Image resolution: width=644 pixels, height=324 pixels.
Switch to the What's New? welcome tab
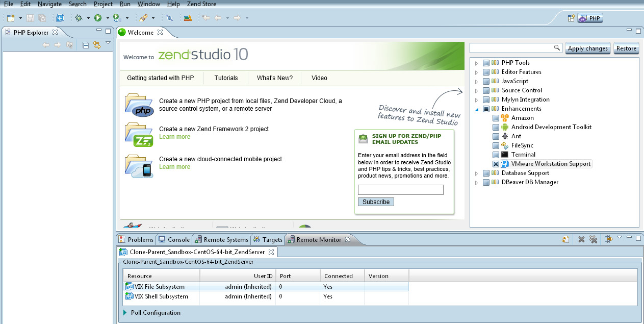point(275,78)
